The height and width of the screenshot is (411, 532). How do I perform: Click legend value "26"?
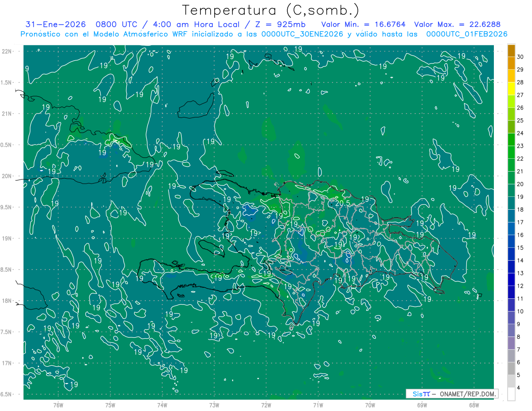(520, 108)
